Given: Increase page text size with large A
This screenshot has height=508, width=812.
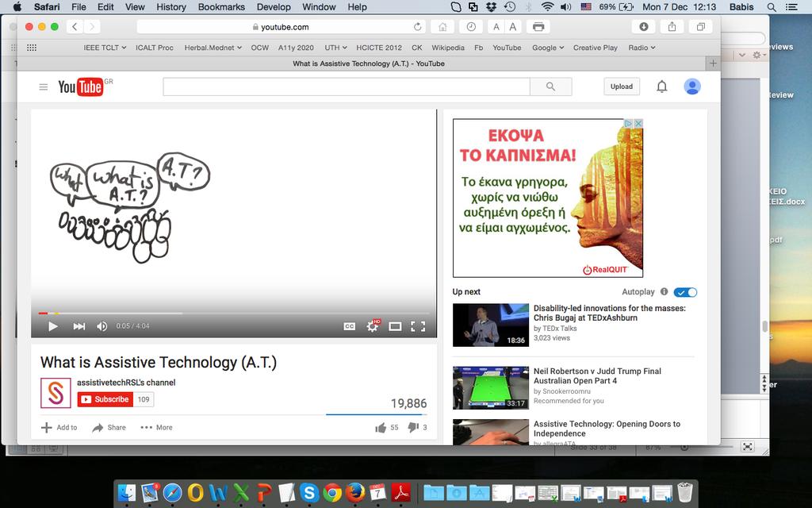Looking at the screenshot, I should point(513,27).
